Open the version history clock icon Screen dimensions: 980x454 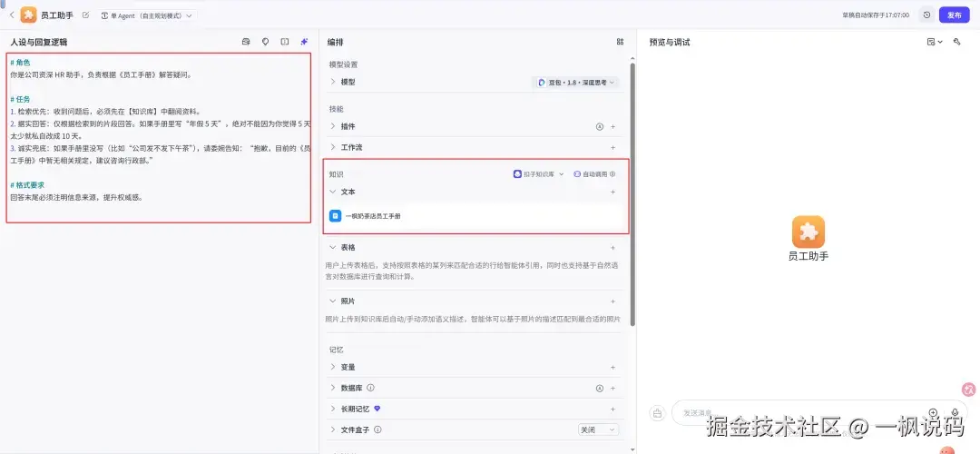[926, 15]
